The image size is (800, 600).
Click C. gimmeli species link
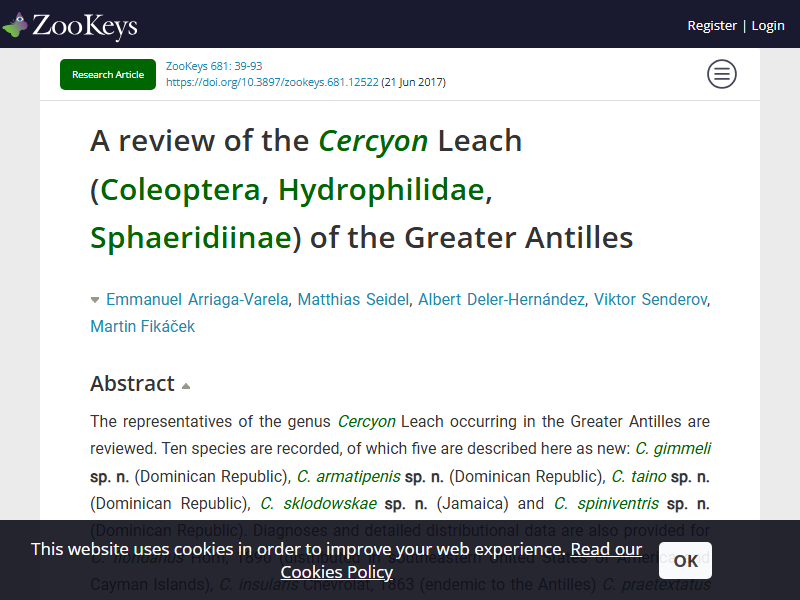click(672, 448)
